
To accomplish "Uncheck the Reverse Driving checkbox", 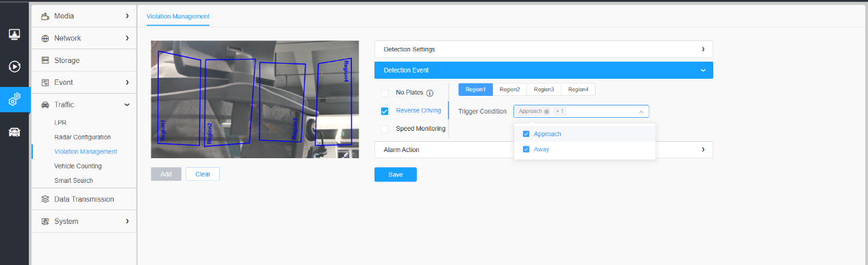I will pos(385,111).
